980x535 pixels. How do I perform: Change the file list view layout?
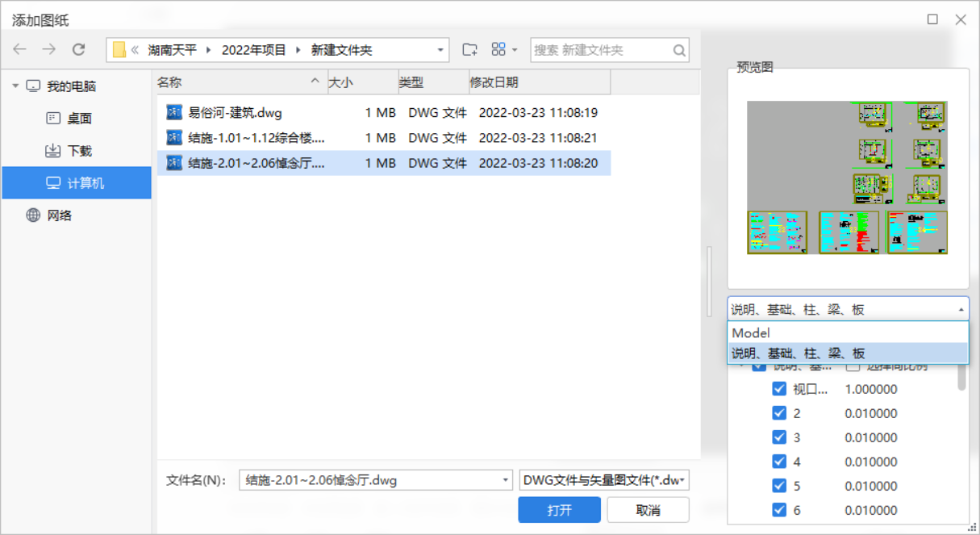pos(499,49)
